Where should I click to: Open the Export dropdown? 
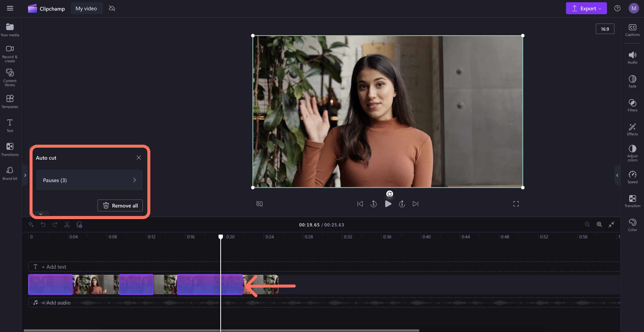586,8
